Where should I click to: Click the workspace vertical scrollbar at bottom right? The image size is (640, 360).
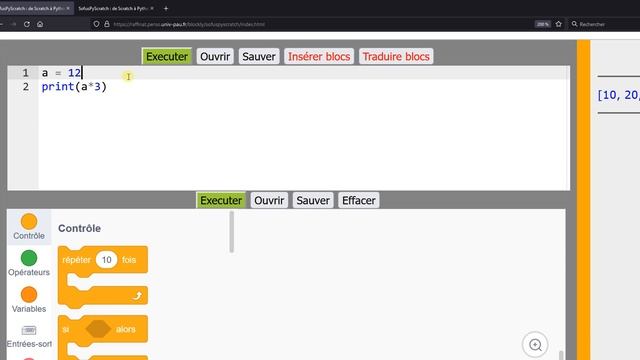(561, 355)
